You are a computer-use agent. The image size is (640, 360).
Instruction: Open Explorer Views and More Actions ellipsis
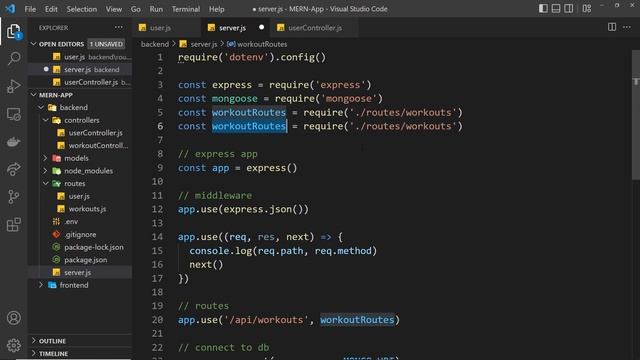click(119, 27)
